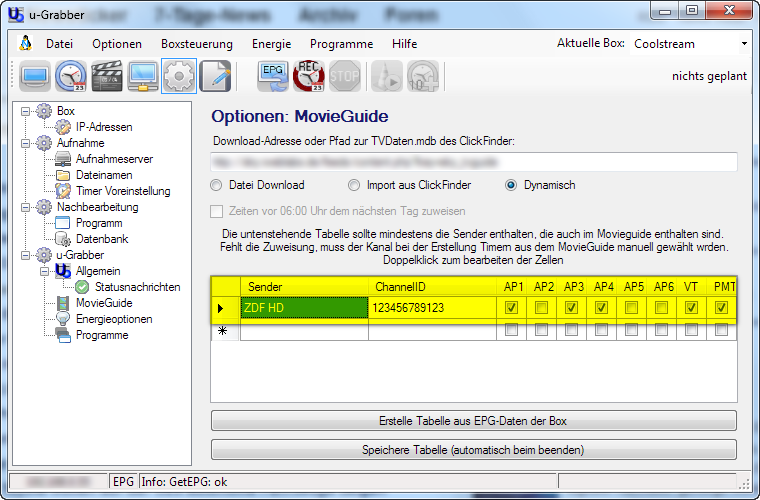Image resolution: width=760 pixels, height=500 pixels.
Task: Choose the Import aus ClickFinder option
Action: tap(354, 185)
